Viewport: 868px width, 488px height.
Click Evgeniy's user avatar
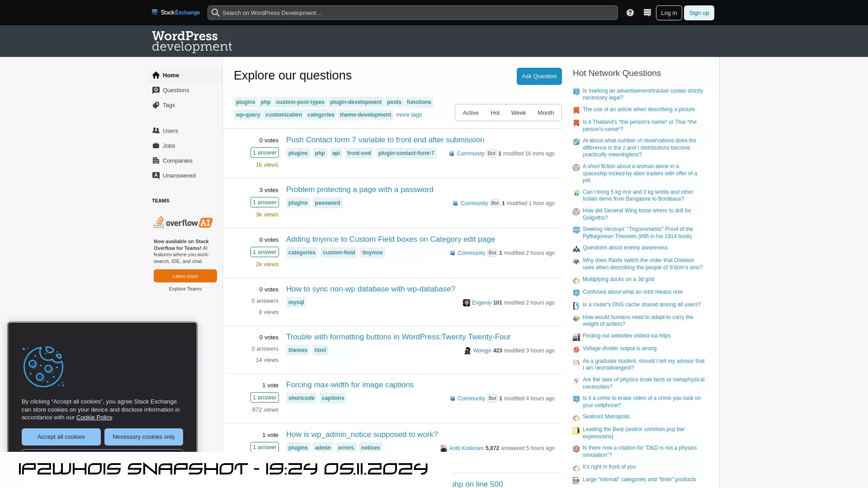pos(467,303)
